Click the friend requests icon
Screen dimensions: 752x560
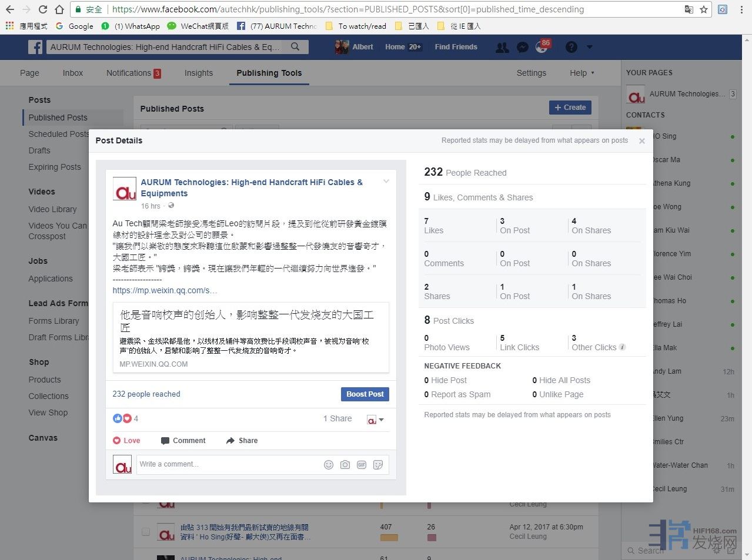click(502, 48)
